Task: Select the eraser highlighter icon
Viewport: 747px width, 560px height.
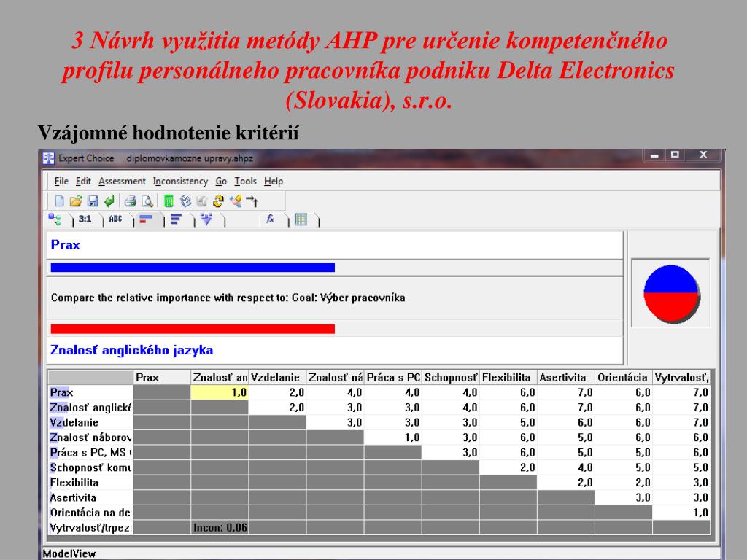Action: (x=236, y=201)
